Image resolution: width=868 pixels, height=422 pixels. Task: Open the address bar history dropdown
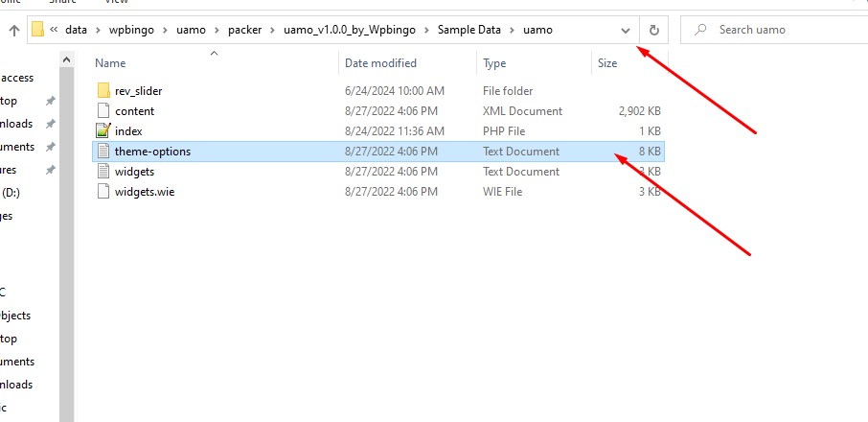coord(626,30)
